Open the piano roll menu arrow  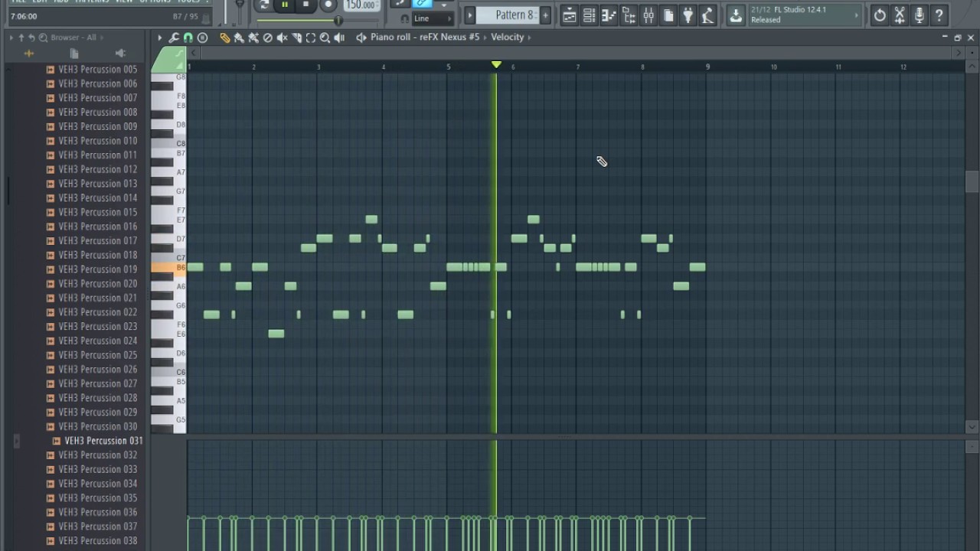pyautogui.click(x=159, y=37)
